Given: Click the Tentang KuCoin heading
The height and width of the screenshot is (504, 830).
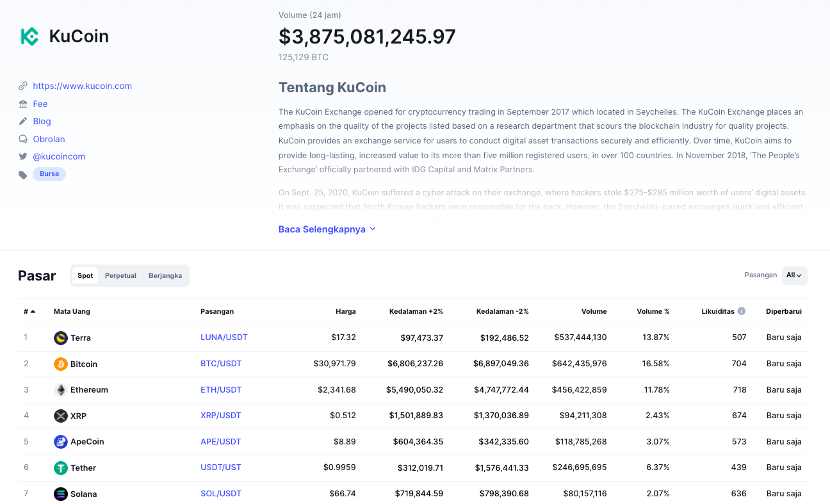Looking at the screenshot, I should click(x=332, y=88).
